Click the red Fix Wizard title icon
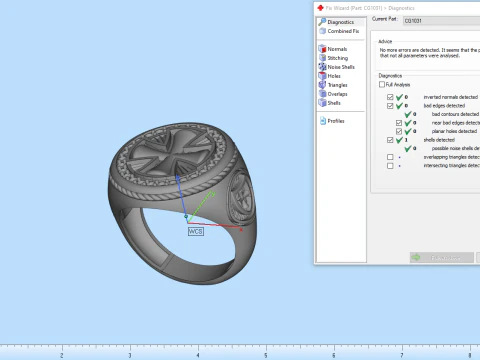 [x=320, y=8]
